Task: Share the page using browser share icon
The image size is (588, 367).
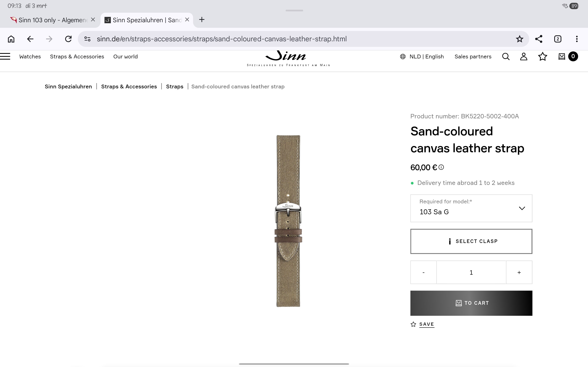Action: tap(539, 39)
